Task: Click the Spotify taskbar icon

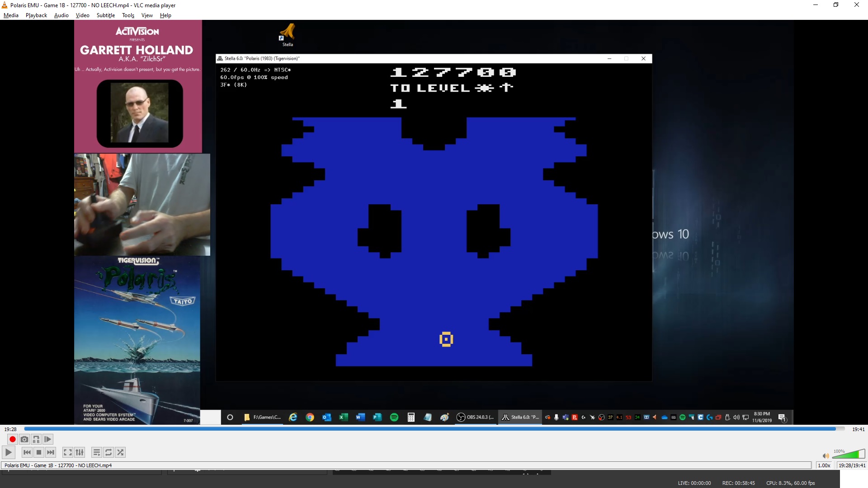Action: click(394, 417)
